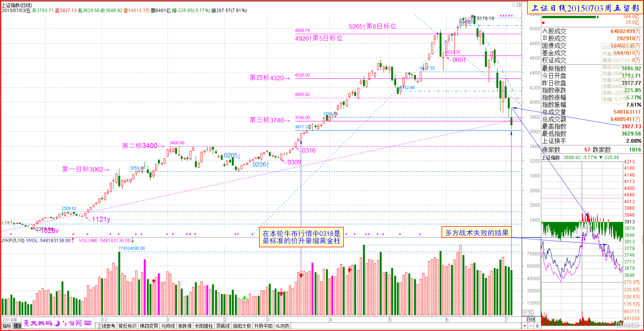The width and height of the screenshot is (644, 331).
Task: Click the 今日开盘 row
Action: coord(591,76)
